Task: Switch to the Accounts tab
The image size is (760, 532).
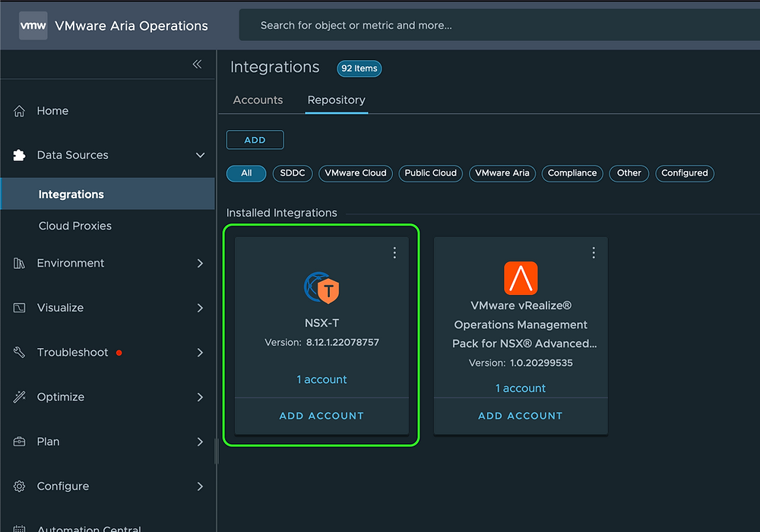Action: pos(258,100)
